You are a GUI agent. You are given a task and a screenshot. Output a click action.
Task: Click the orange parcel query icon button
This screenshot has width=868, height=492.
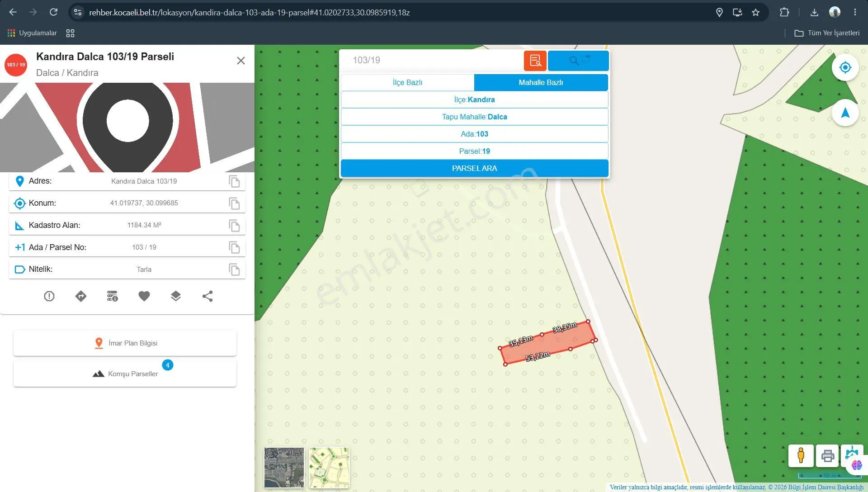pos(535,61)
